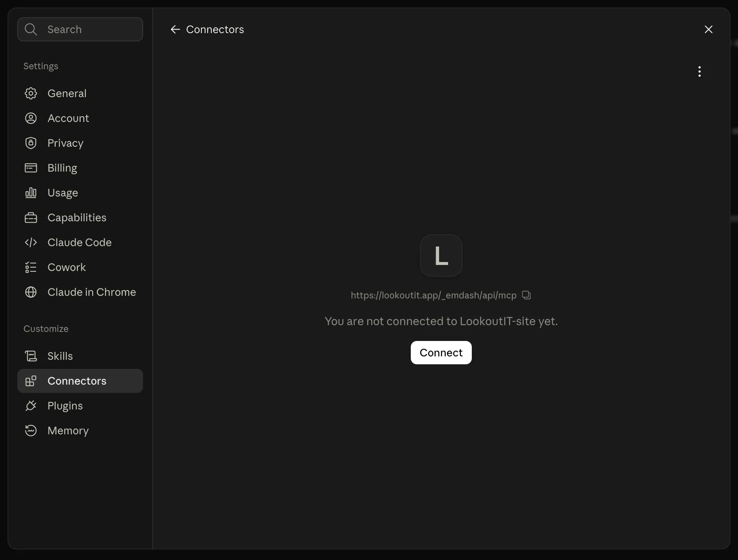Go back using the arrow icon
This screenshot has width=738, height=560.
pyautogui.click(x=175, y=29)
